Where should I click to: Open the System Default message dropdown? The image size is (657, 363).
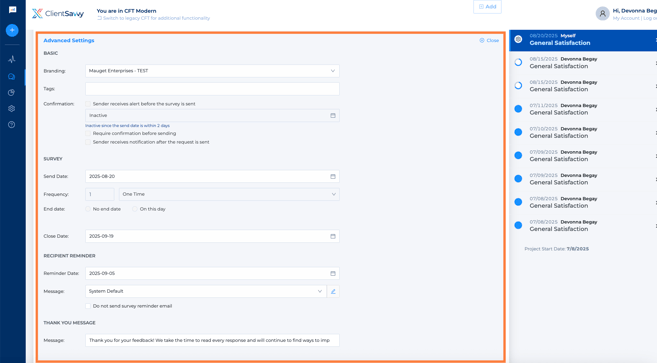pyautogui.click(x=206, y=291)
